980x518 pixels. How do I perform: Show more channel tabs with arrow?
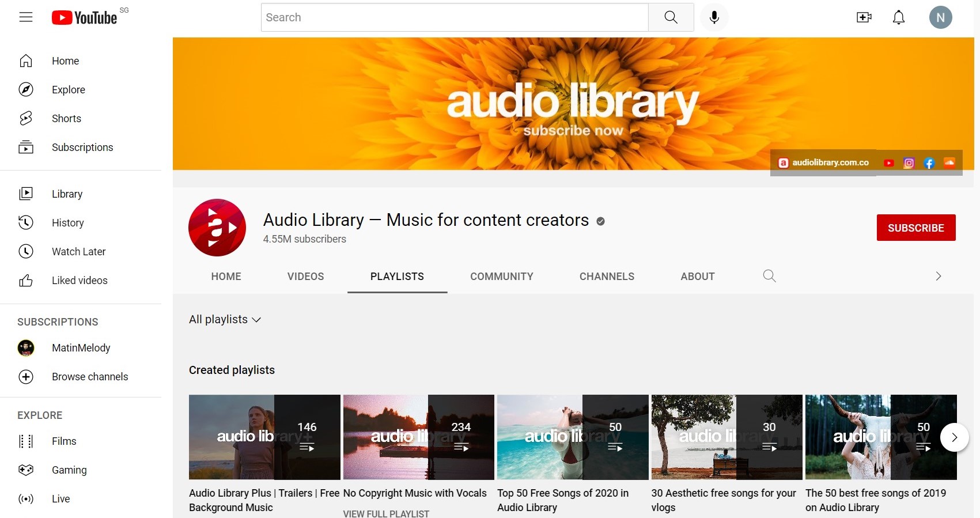coord(938,276)
